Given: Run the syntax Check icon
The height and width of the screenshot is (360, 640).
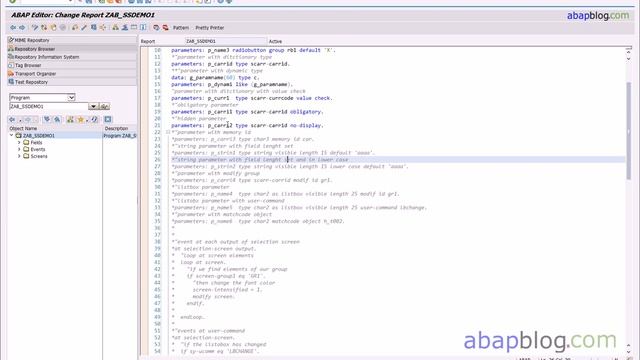Looking at the screenshot, I should tap(75, 27).
